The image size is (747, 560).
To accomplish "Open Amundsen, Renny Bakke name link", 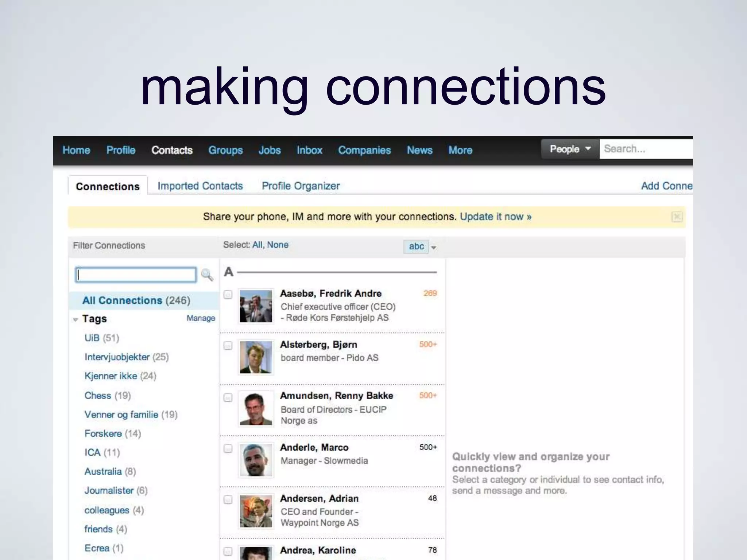I will [337, 396].
